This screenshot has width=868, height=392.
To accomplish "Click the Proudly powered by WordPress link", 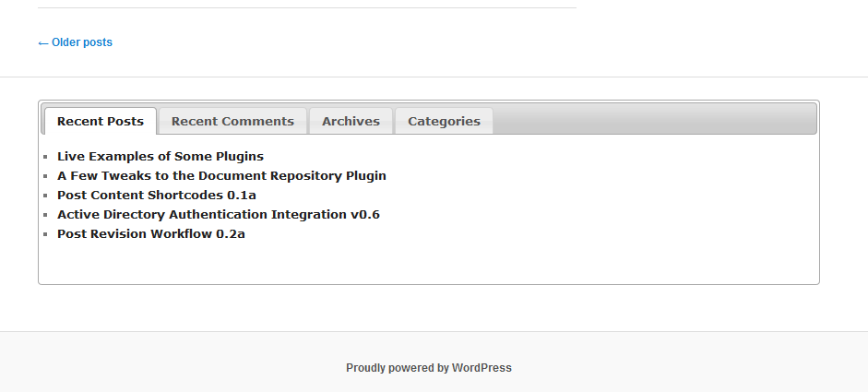I will pos(429,368).
